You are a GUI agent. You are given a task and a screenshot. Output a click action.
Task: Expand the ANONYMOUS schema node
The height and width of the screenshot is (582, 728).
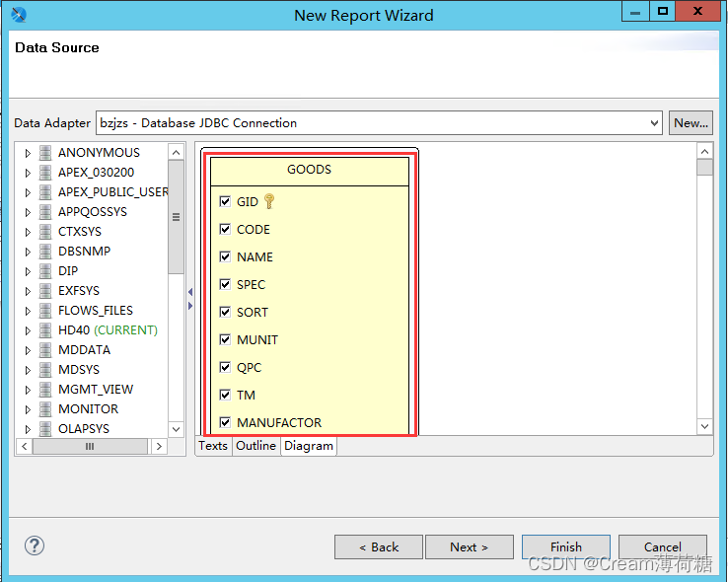tap(28, 153)
